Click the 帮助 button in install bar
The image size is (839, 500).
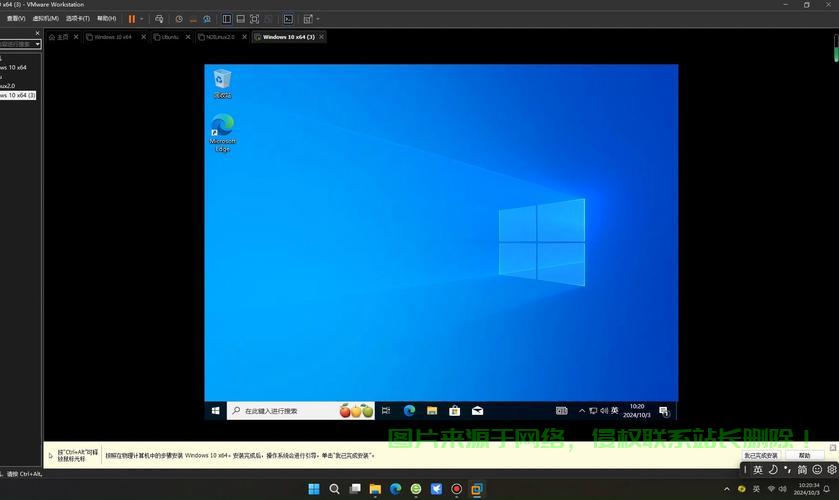(804, 455)
